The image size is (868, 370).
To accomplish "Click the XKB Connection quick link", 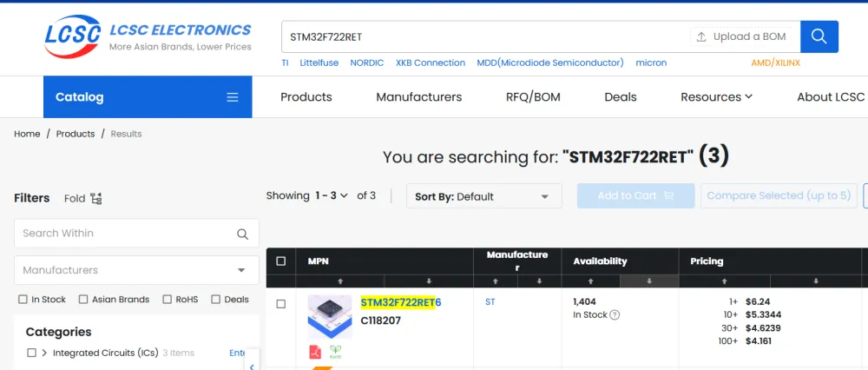I will [x=431, y=63].
